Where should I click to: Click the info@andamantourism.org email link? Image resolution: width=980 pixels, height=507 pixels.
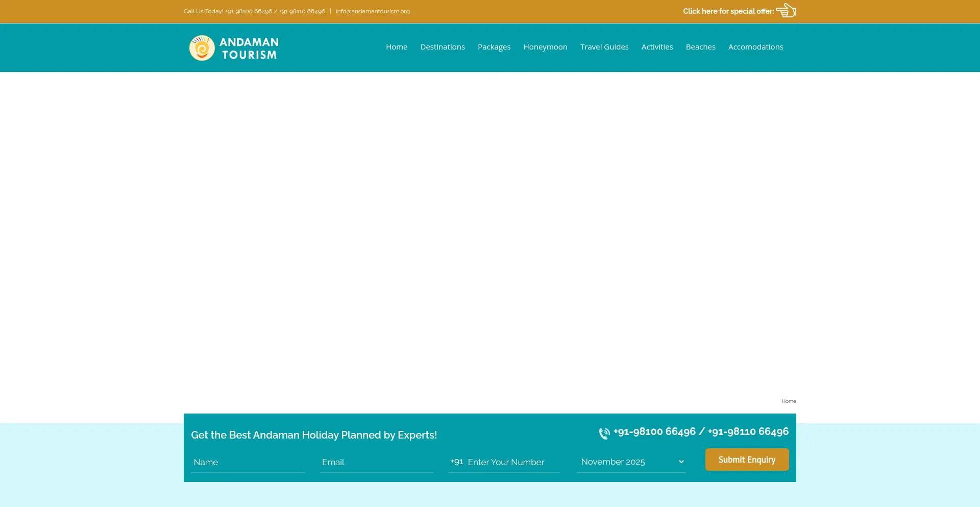click(x=373, y=11)
